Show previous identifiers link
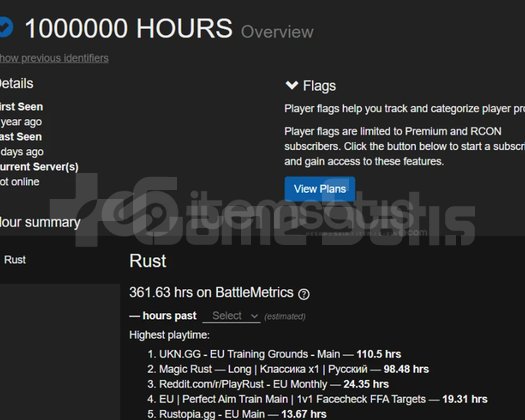525x420 pixels. pyautogui.click(x=54, y=58)
